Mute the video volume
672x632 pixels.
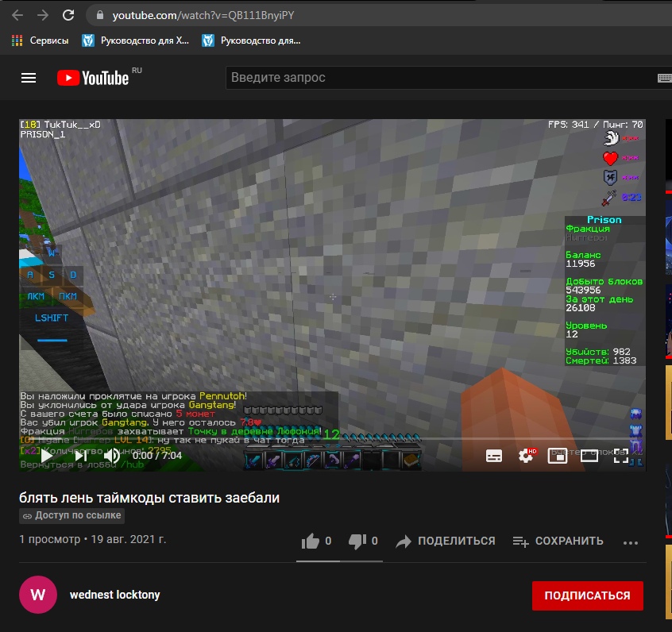(112, 456)
